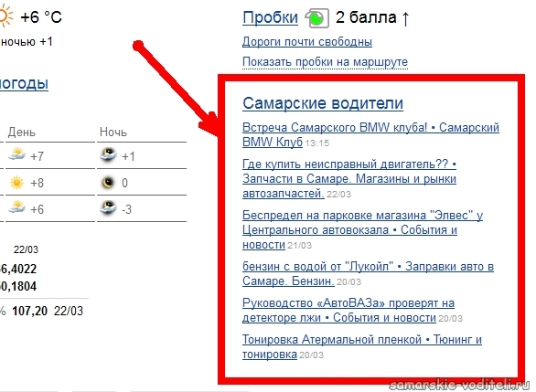536x392 pixels.
Task: Open the погоды weather forecast link
Action: coord(24,83)
